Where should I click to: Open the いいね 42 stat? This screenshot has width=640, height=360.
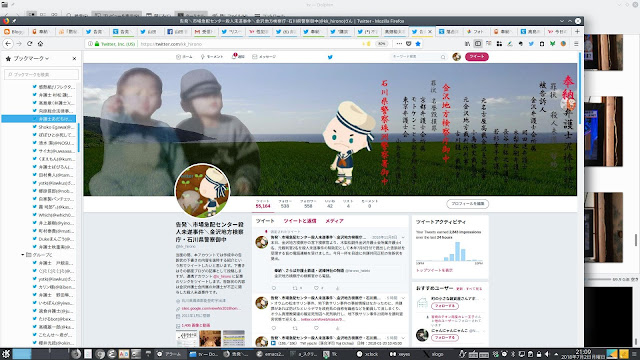tap(329, 204)
